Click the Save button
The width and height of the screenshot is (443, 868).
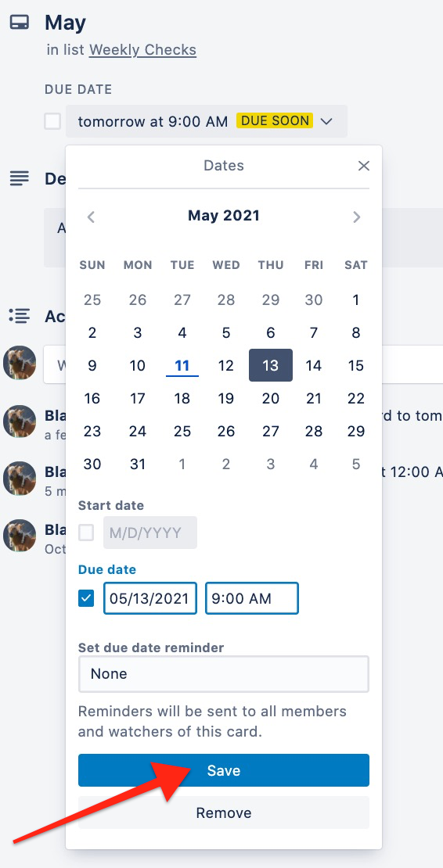[x=224, y=770]
